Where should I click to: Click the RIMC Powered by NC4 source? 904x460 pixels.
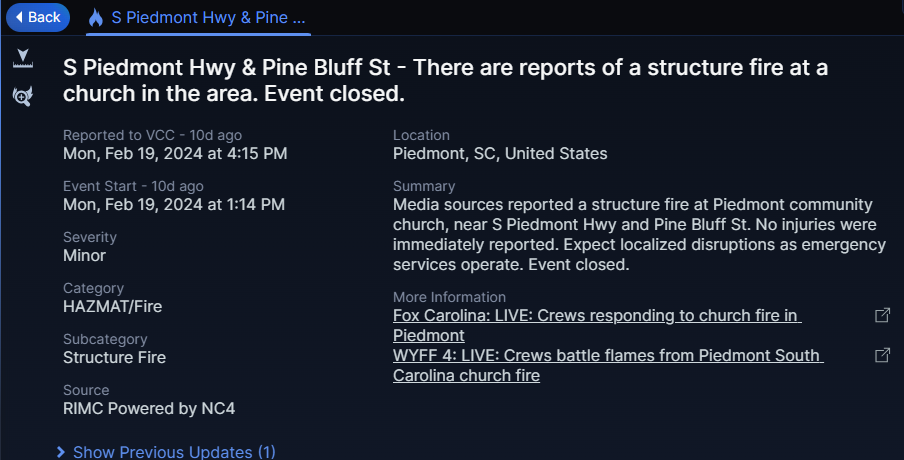pos(149,408)
